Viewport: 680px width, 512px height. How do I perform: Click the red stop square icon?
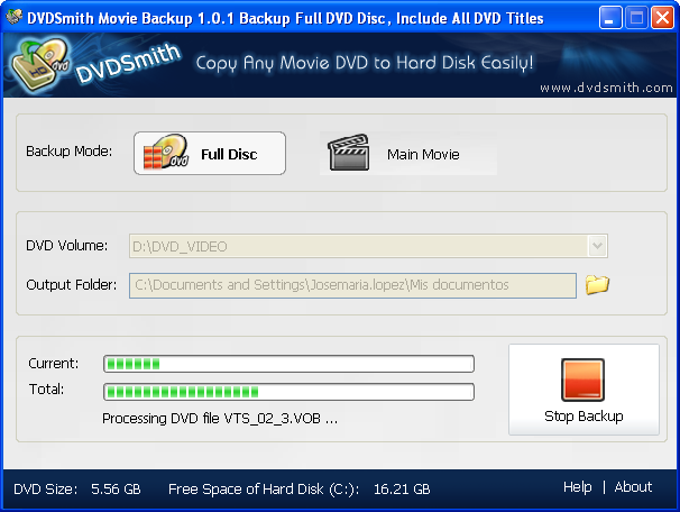coord(583,380)
